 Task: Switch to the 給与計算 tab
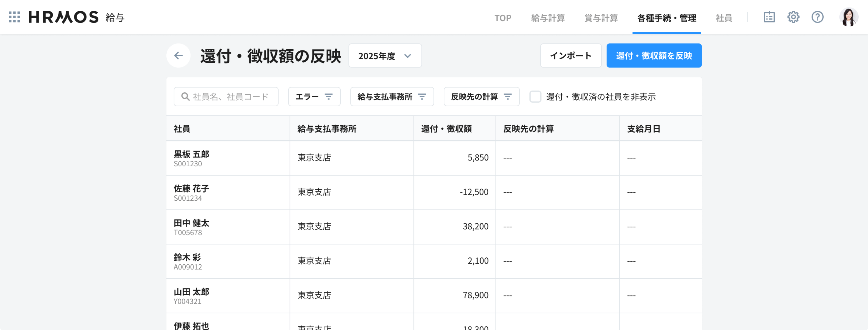[x=547, y=18]
